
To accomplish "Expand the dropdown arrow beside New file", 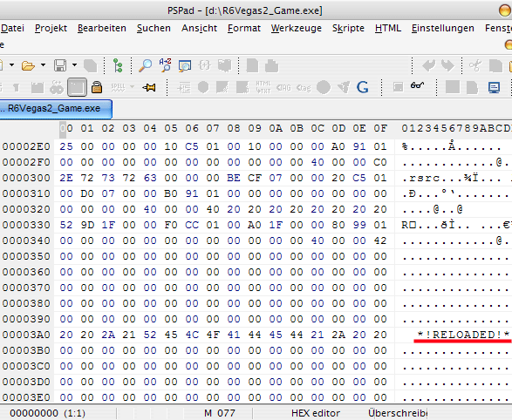I will (x=11, y=64).
